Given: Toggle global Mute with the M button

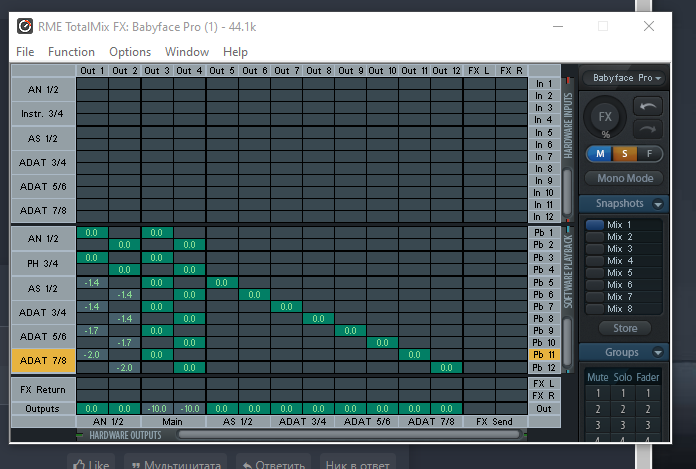Looking at the screenshot, I should 600,154.
